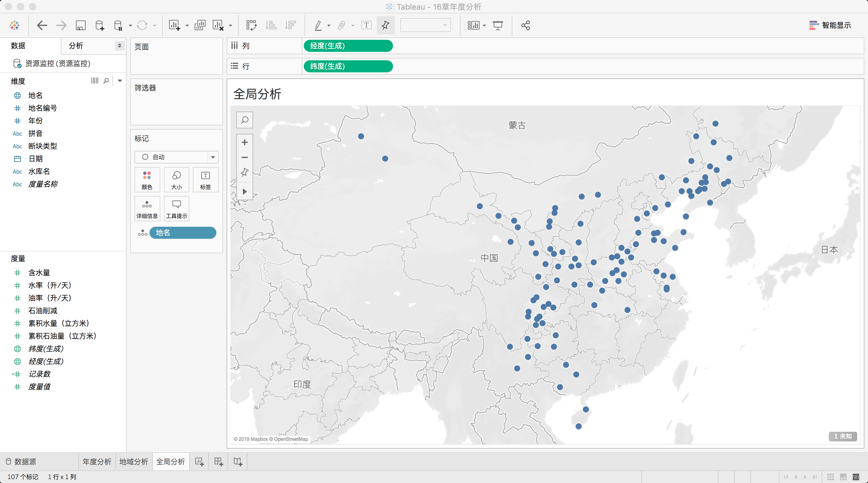Open the 分析 pane tab
The height and width of the screenshot is (483, 868).
[x=76, y=46]
